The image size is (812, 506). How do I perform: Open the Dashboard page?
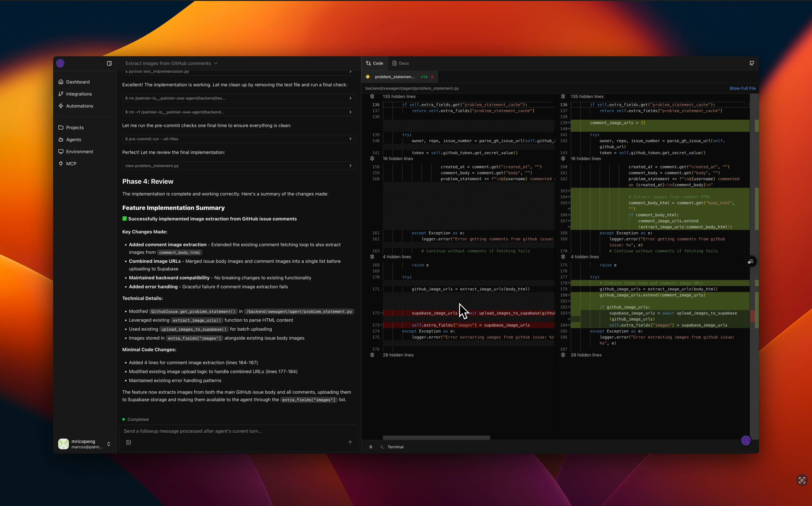[78, 82]
